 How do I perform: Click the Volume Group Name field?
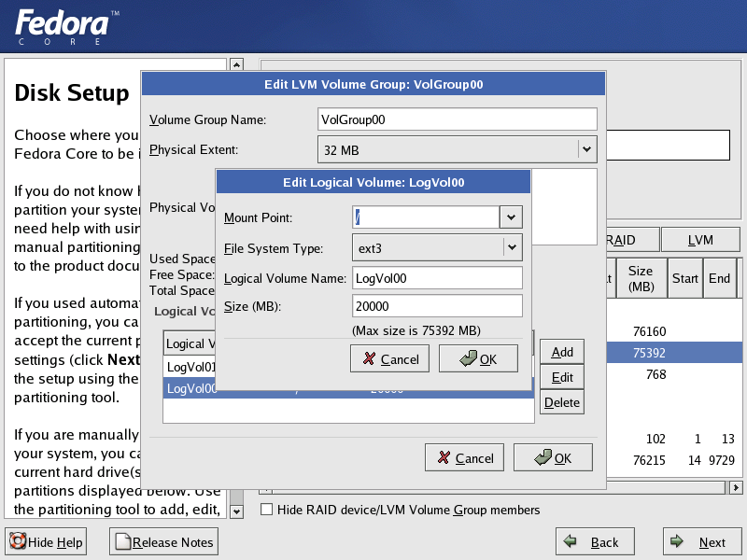pos(457,119)
